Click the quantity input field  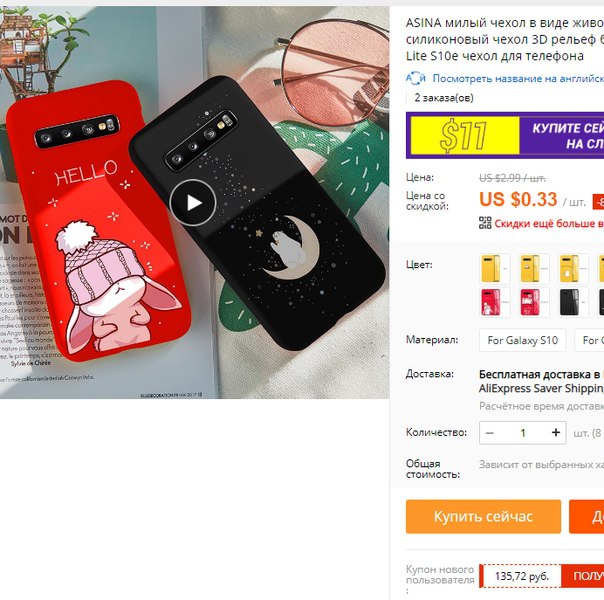(x=523, y=433)
